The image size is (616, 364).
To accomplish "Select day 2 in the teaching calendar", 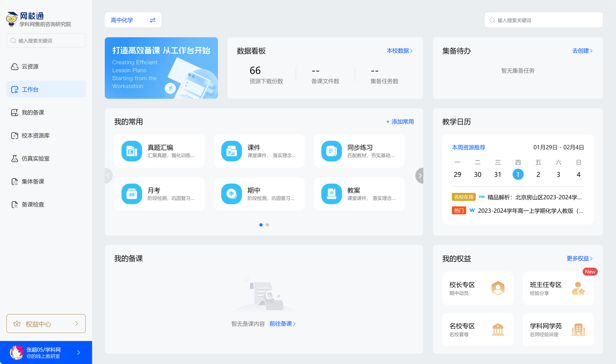I will 538,174.
